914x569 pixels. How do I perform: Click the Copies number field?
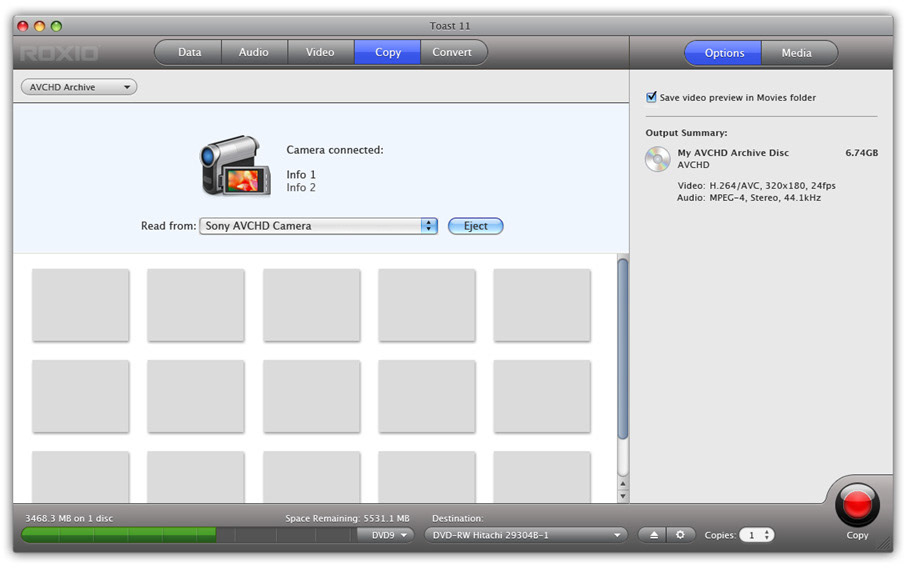[x=751, y=535]
